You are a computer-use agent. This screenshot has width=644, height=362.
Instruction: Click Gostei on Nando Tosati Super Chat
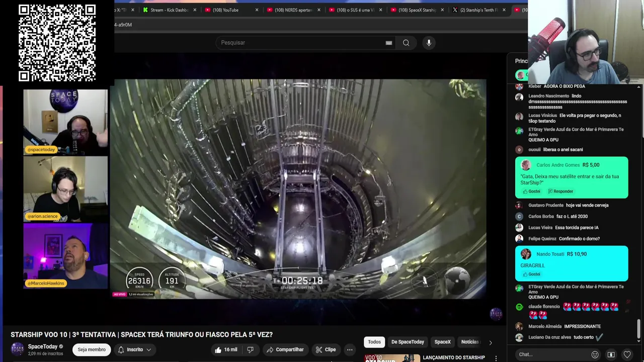531,274
